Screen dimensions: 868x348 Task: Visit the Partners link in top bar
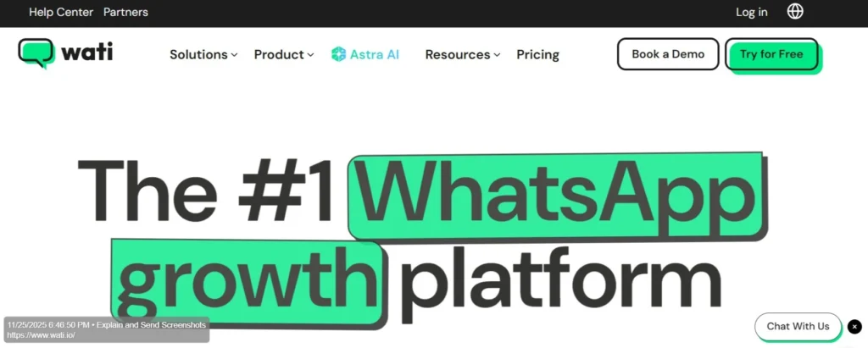click(x=125, y=12)
